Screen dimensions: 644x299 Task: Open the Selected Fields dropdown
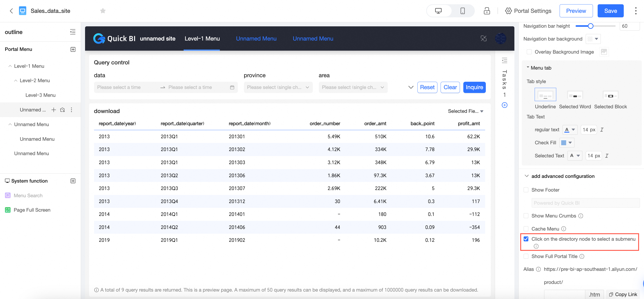pos(465,111)
